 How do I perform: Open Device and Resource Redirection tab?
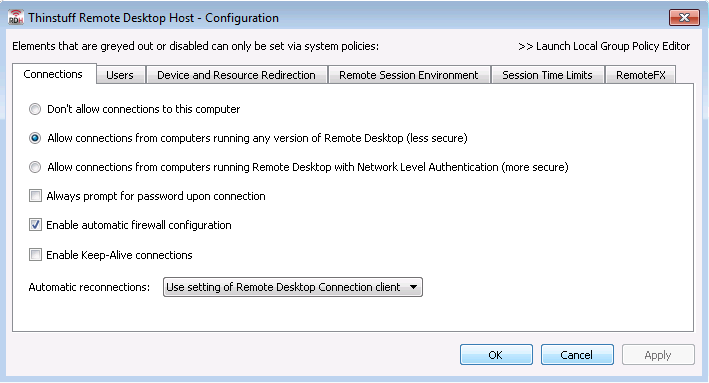click(x=236, y=75)
